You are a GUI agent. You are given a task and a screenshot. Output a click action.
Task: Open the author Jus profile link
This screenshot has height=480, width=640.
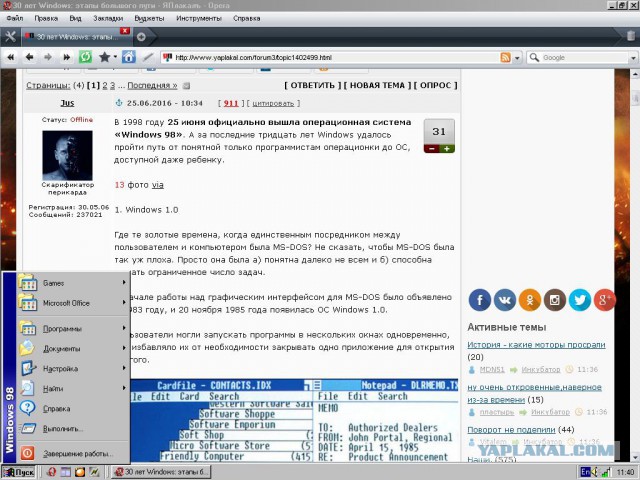(67, 103)
